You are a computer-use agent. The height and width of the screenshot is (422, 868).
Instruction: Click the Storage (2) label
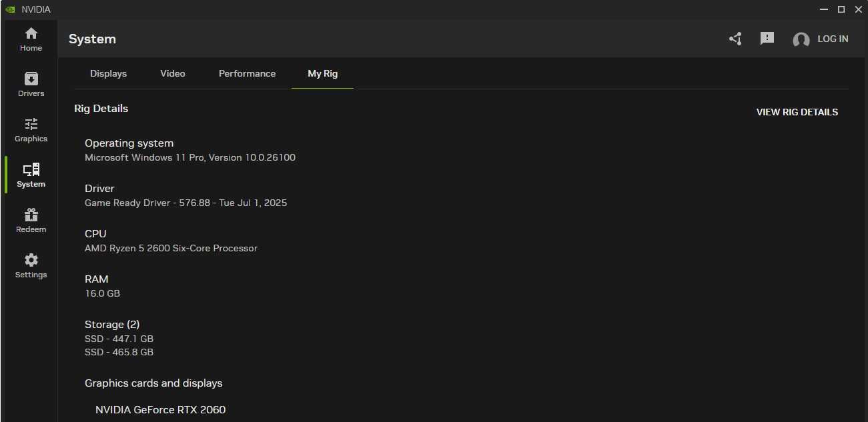point(112,324)
